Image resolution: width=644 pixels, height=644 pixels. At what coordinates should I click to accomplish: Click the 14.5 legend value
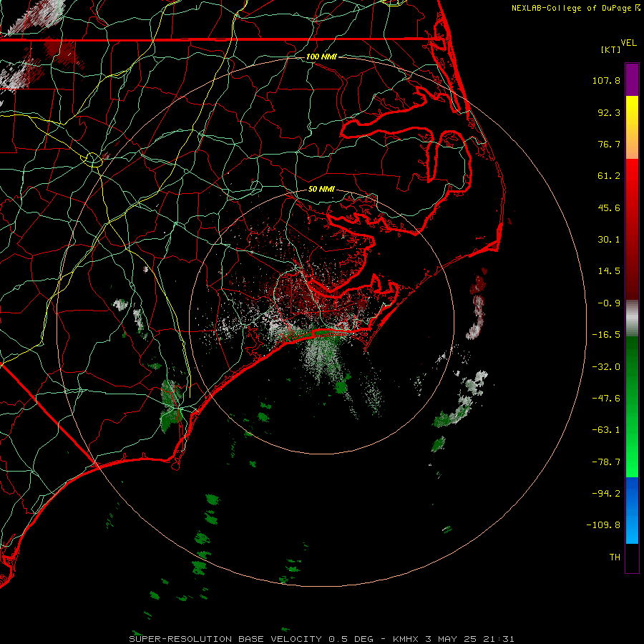pyautogui.click(x=609, y=271)
